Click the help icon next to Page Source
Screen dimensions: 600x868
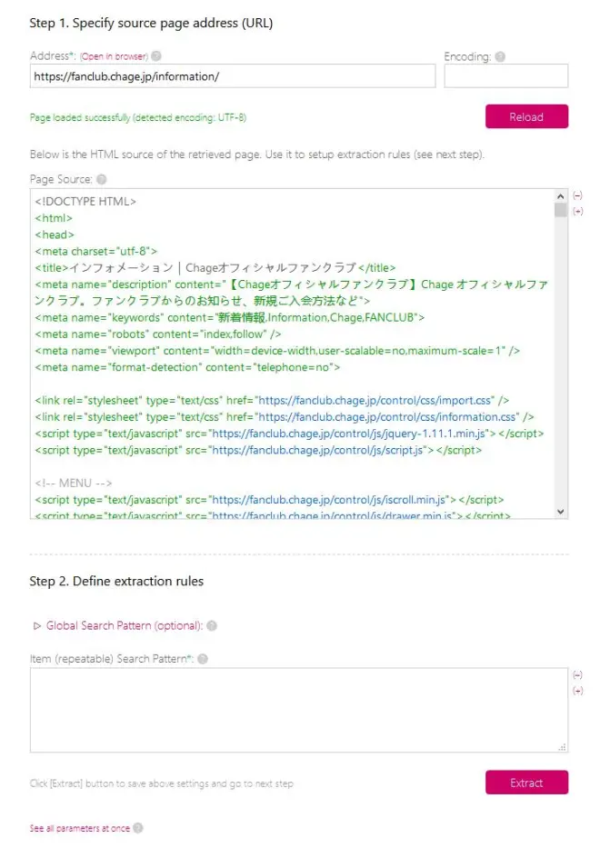click(101, 179)
